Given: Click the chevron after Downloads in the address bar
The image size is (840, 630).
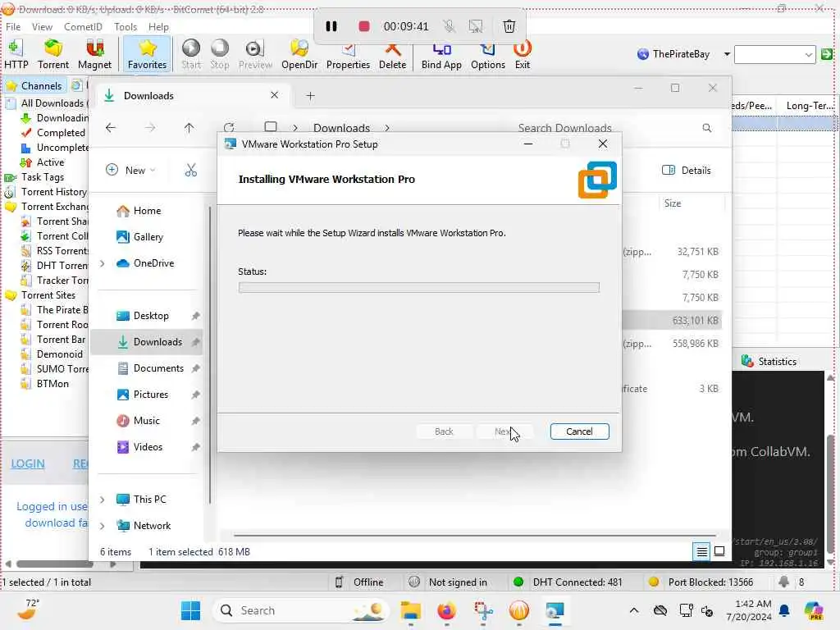Looking at the screenshot, I should click(387, 128).
